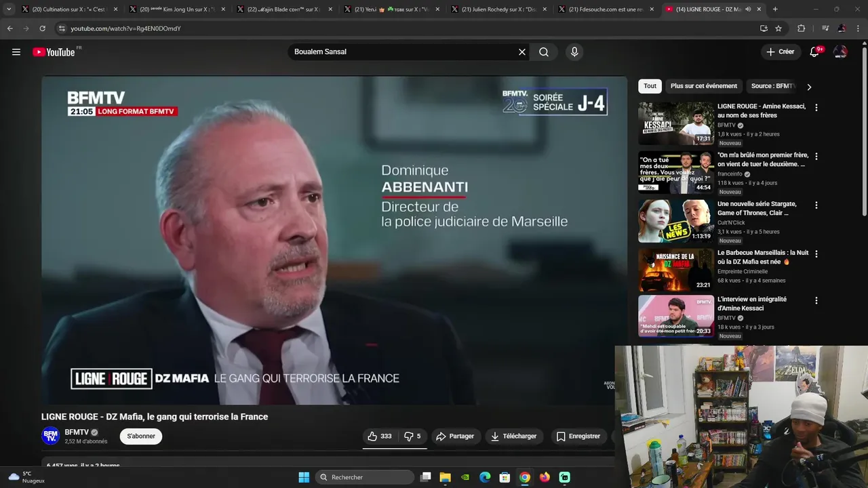Open the weather widget showing Nuageux
868x488 pixels.
coord(26,477)
